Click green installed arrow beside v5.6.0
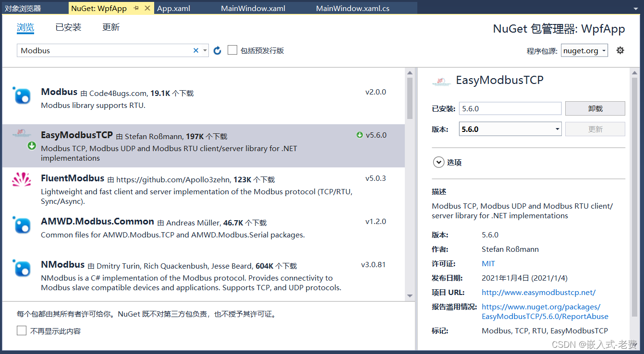644x354 pixels. tap(360, 135)
